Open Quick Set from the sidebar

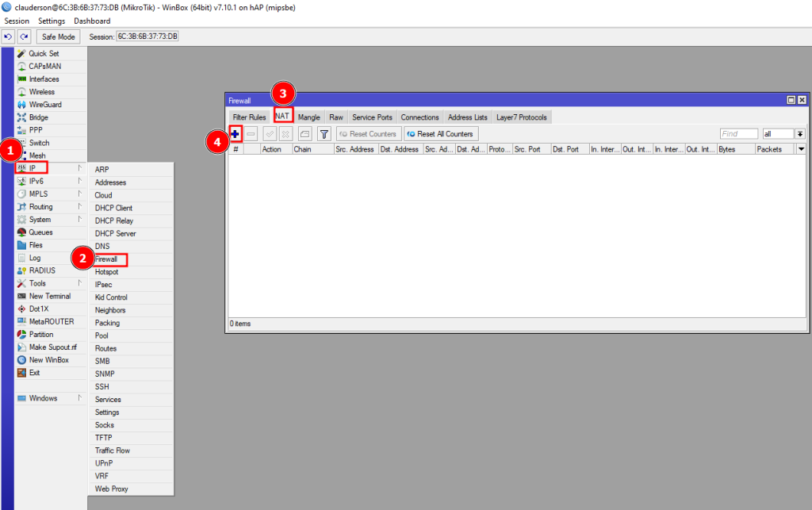[x=44, y=54]
